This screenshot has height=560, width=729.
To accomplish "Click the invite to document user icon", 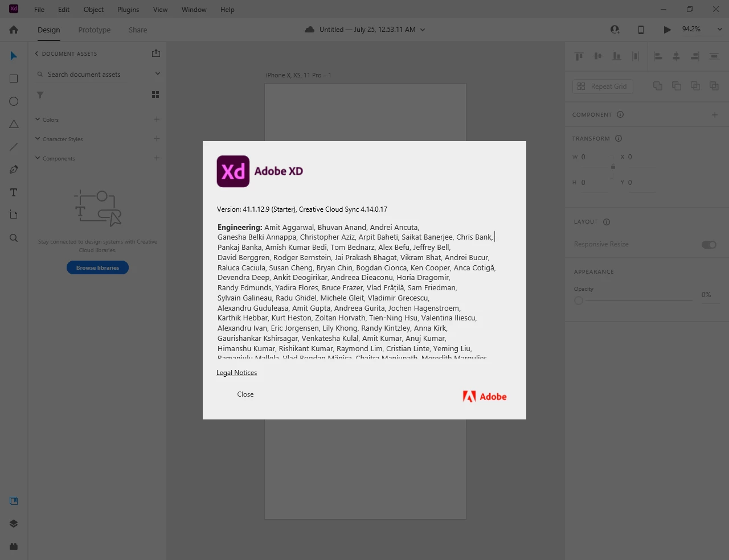I will coord(615,30).
